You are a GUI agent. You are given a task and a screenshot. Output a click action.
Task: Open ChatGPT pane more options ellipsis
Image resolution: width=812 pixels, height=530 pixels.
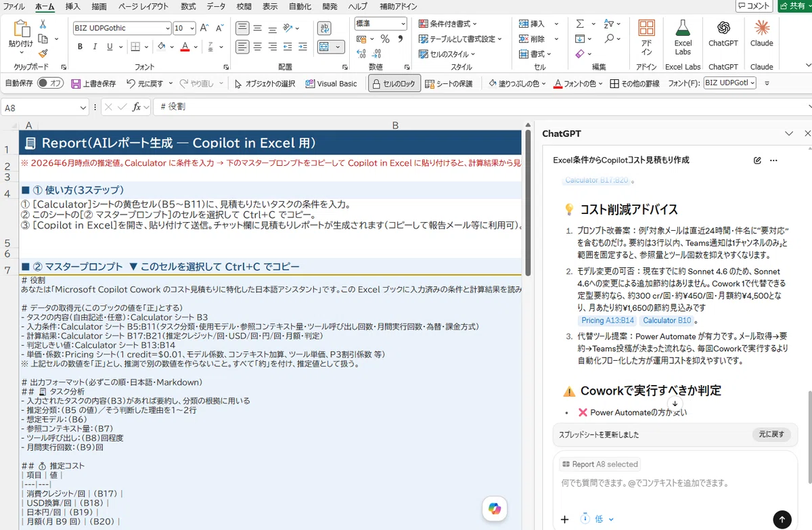[x=773, y=160]
